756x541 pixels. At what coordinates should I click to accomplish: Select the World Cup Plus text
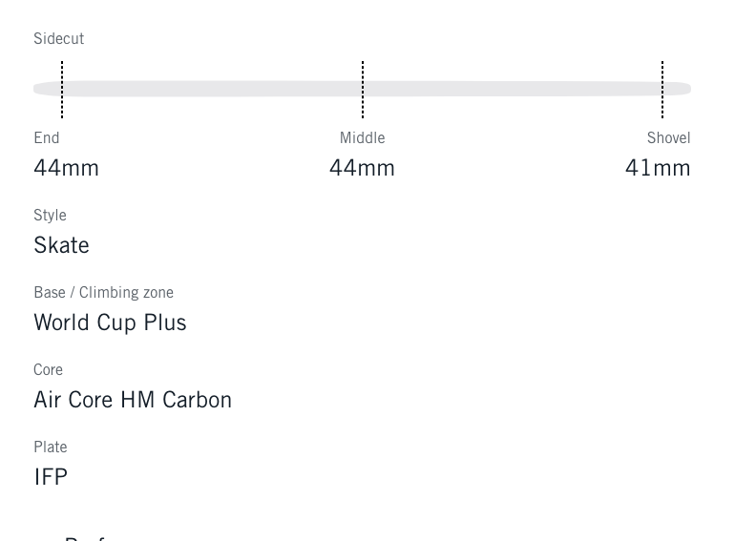(x=110, y=323)
